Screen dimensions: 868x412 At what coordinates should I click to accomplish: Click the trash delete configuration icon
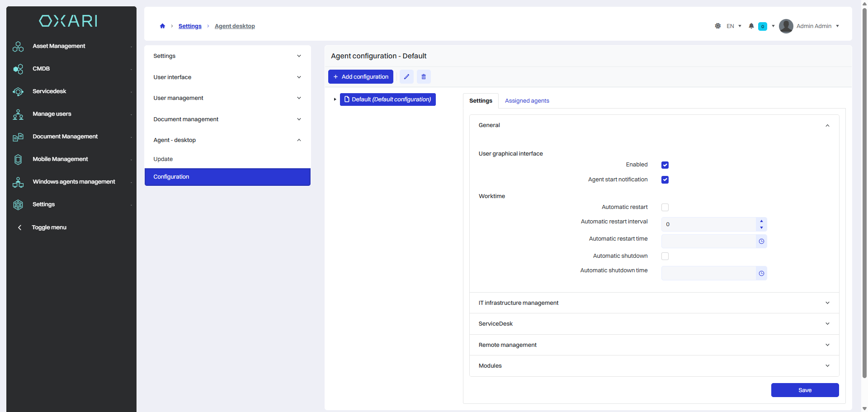click(x=424, y=77)
